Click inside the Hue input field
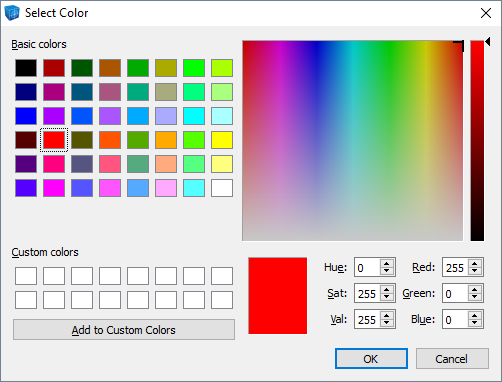This screenshot has width=502, height=382. pyautogui.click(x=367, y=267)
